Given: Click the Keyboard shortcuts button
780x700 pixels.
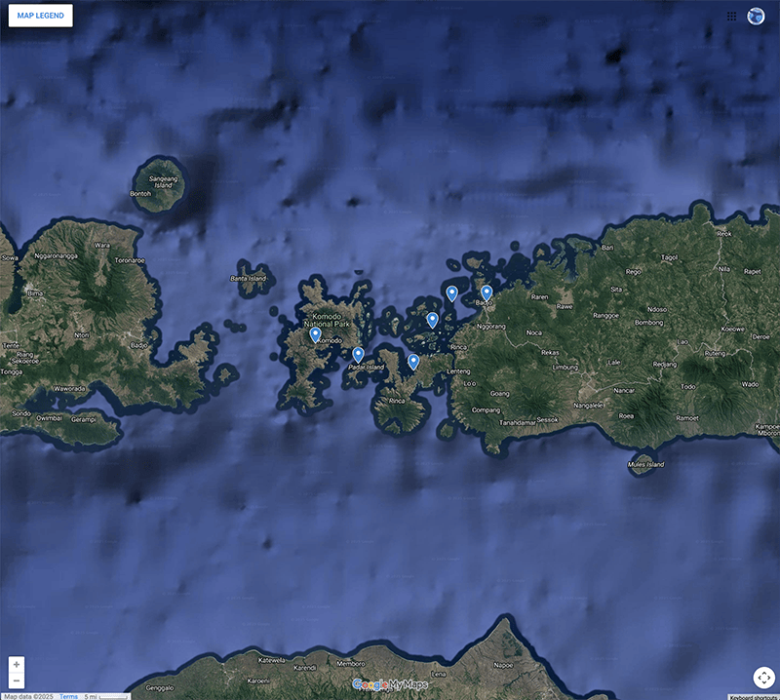Looking at the screenshot, I should pos(754,696).
